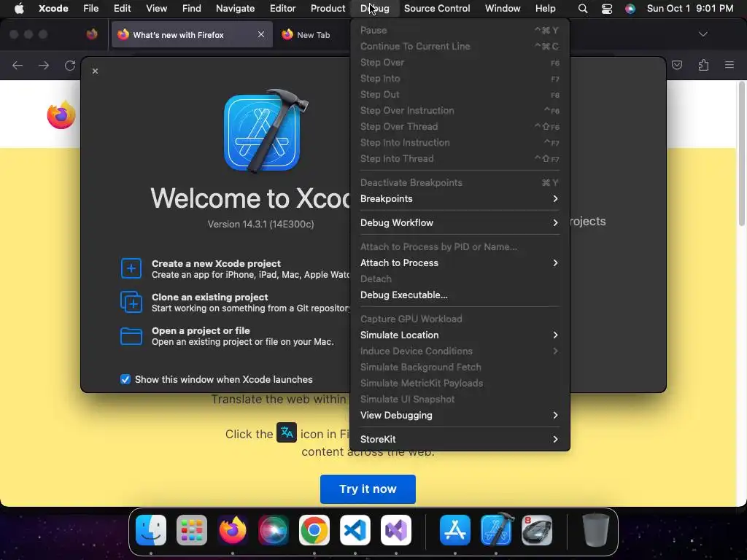747x560 pixels.
Task: Uncheck Show this window when Xcode launches
Action: pyautogui.click(x=125, y=379)
